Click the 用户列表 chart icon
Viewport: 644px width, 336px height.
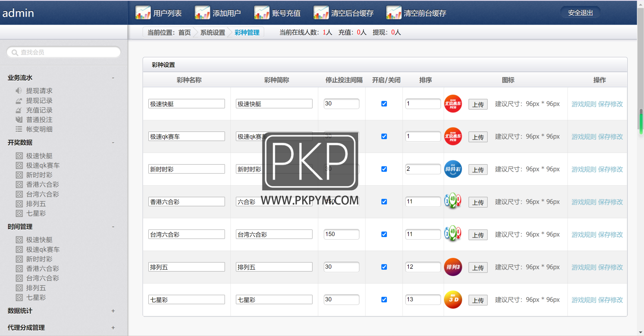[143, 13]
